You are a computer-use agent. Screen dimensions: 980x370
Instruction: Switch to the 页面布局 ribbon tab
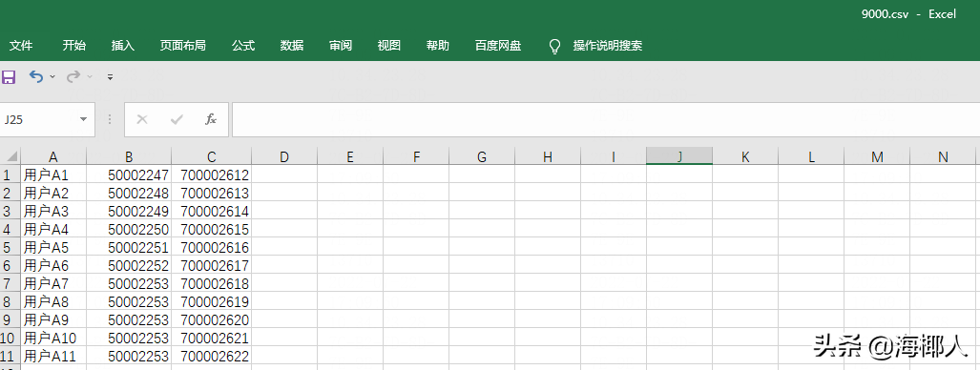183,46
